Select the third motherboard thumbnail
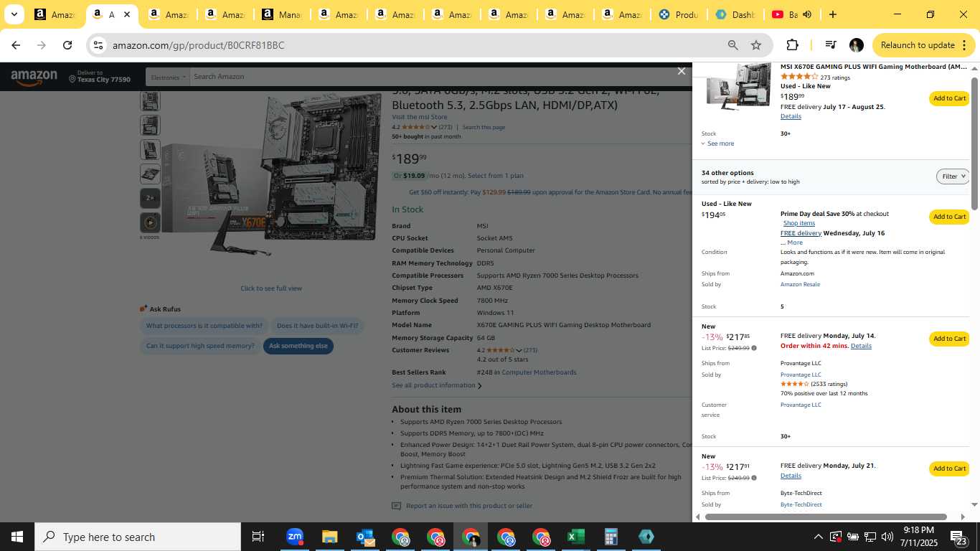 tap(150, 150)
